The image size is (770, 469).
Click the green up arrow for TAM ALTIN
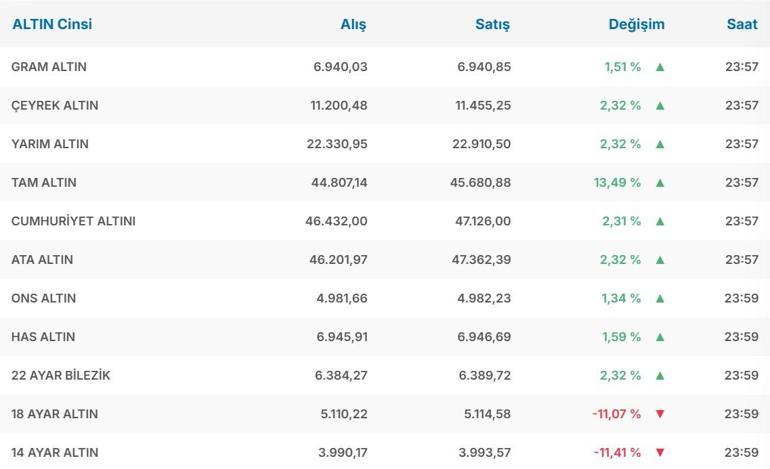tap(660, 183)
